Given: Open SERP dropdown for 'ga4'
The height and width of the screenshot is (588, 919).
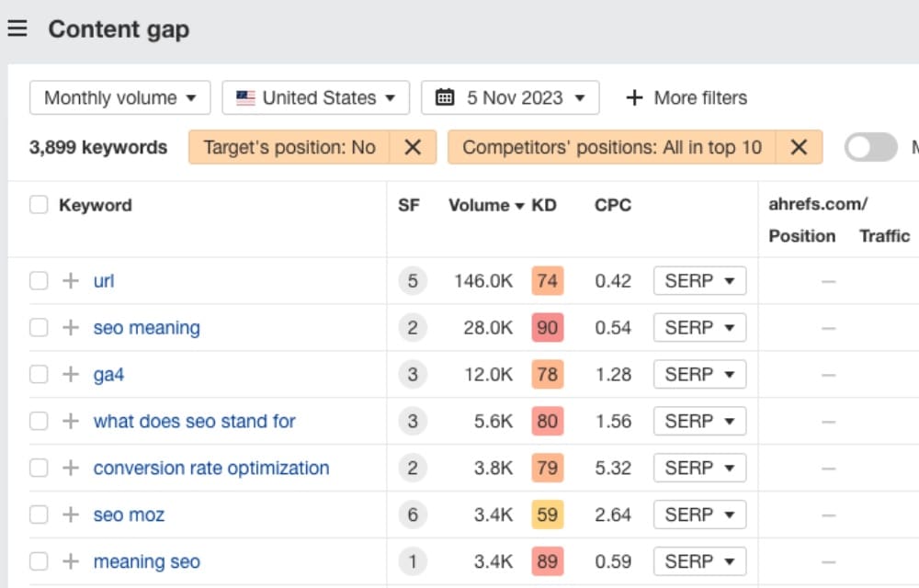Looking at the screenshot, I should coord(699,374).
